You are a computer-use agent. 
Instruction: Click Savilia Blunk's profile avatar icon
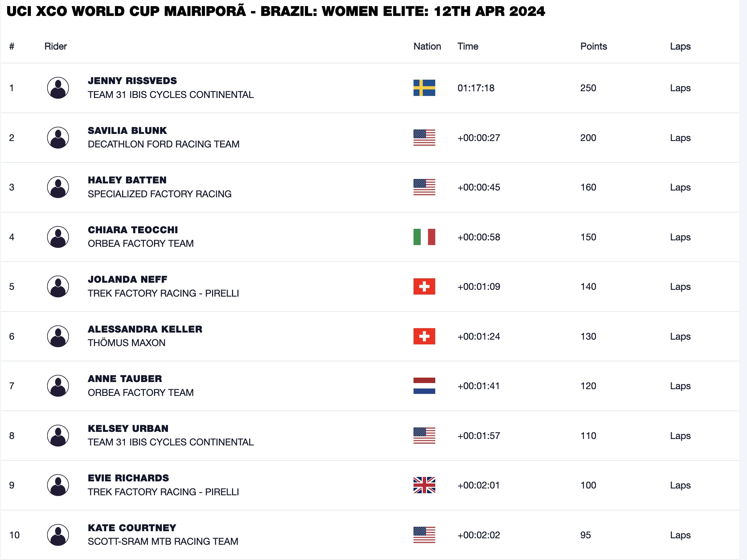click(x=58, y=138)
